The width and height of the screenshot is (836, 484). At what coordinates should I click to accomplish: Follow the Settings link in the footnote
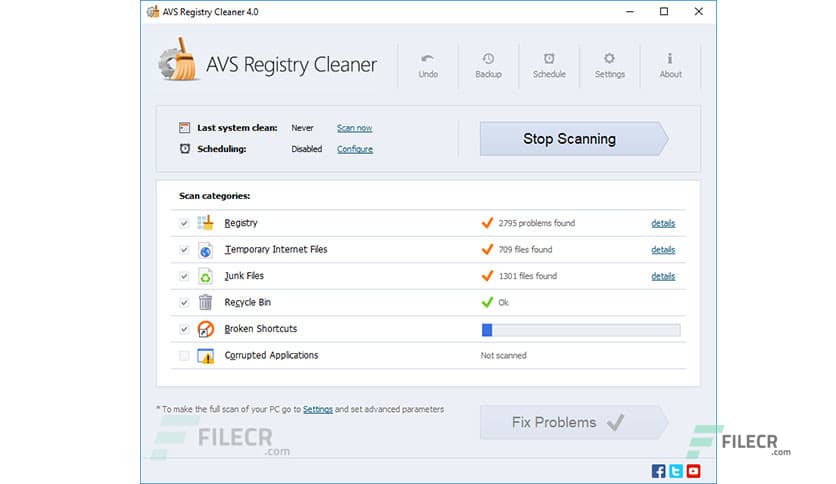(318, 409)
